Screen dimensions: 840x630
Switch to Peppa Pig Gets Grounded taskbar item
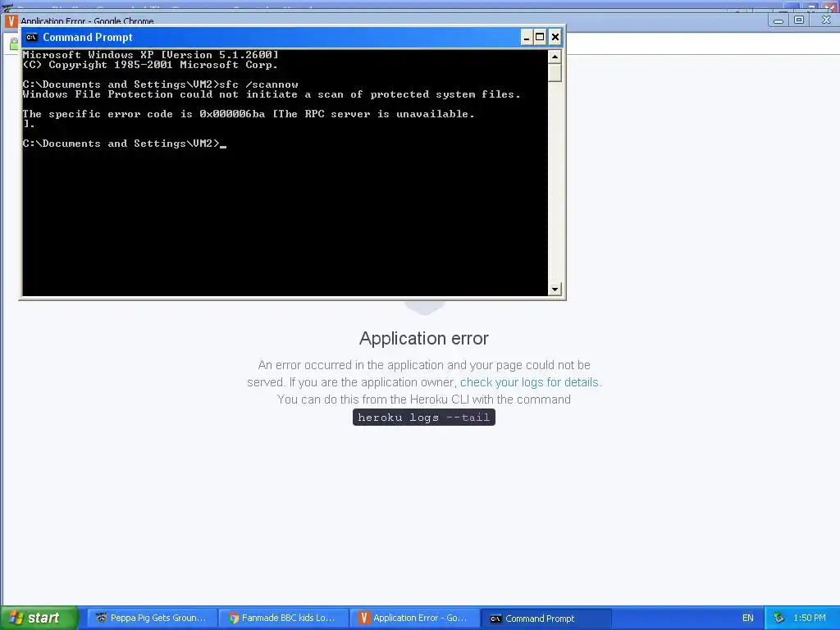(x=152, y=618)
